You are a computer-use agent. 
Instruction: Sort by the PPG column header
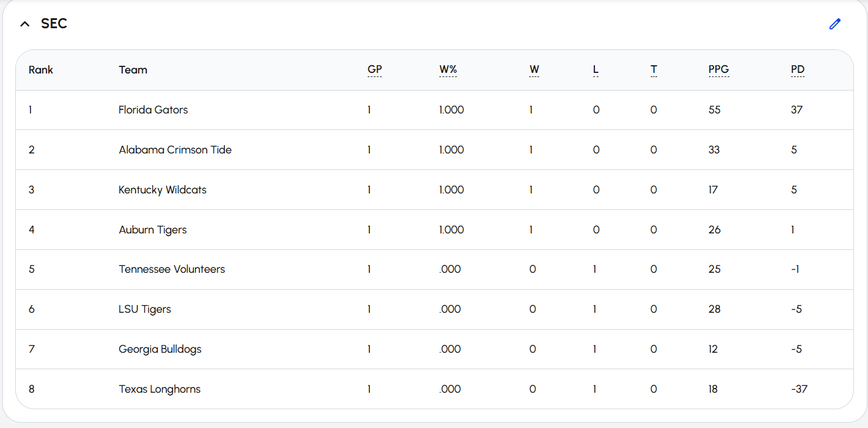[x=719, y=70]
